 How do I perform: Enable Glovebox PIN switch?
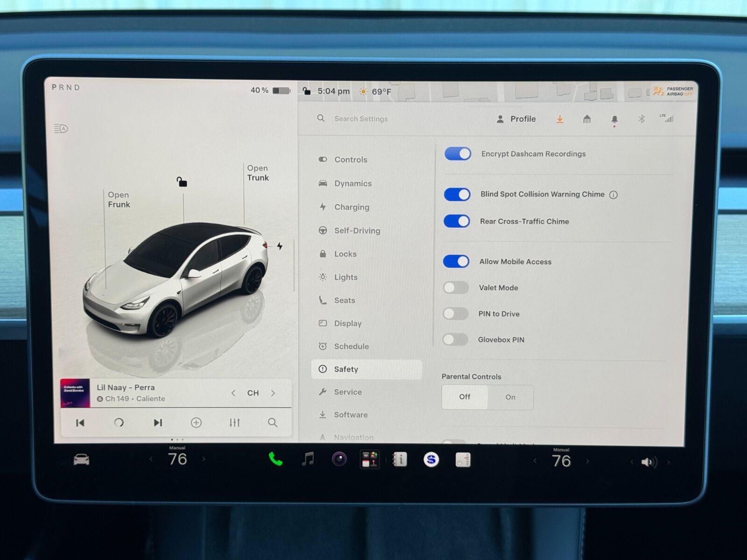455,340
